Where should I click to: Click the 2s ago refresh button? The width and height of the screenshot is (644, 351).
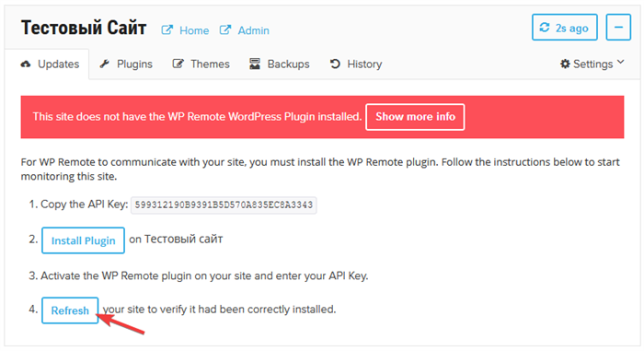point(565,27)
